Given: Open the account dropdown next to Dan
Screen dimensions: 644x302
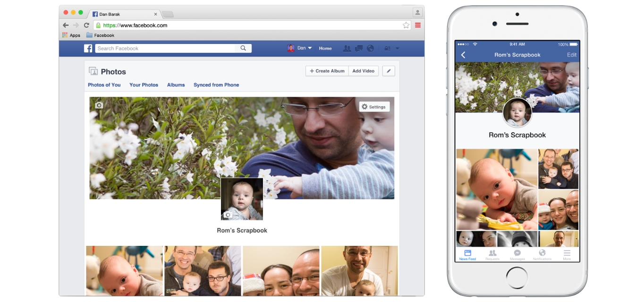Looking at the screenshot, I should pyautogui.click(x=309, y=48).
